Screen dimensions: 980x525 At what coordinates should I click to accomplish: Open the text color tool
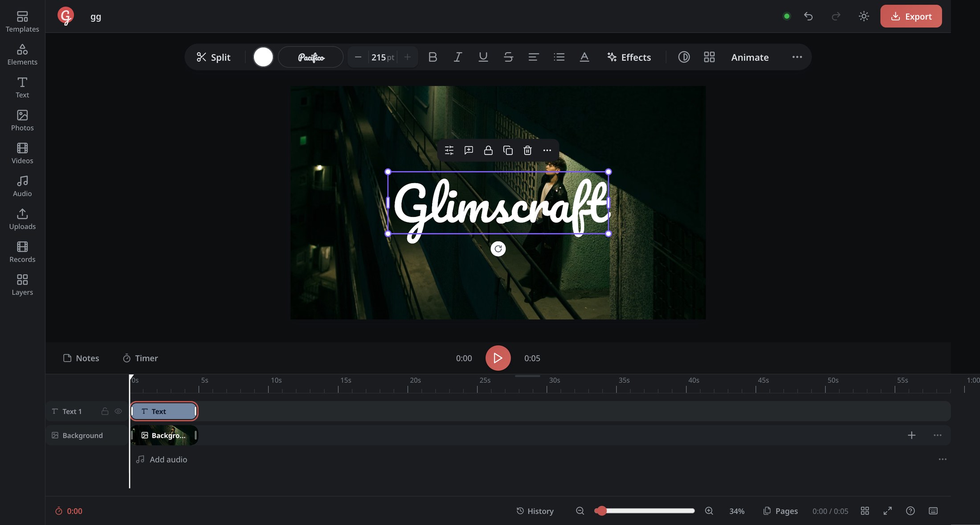(584, 57)
